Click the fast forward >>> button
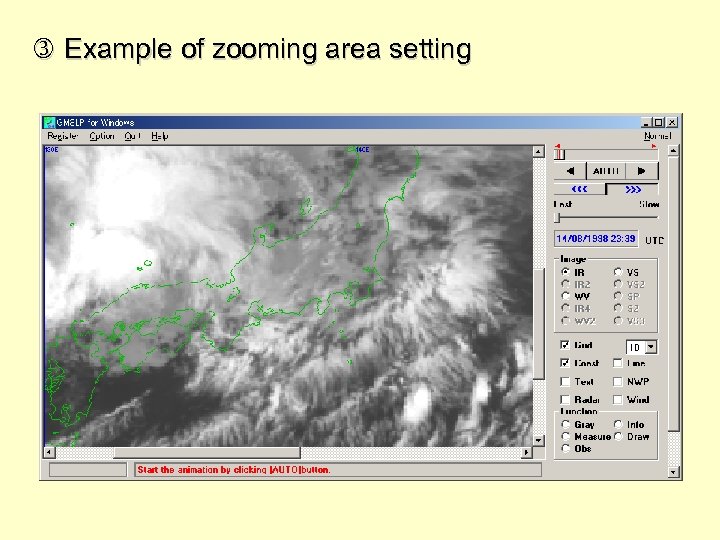 tap(633, 189)
